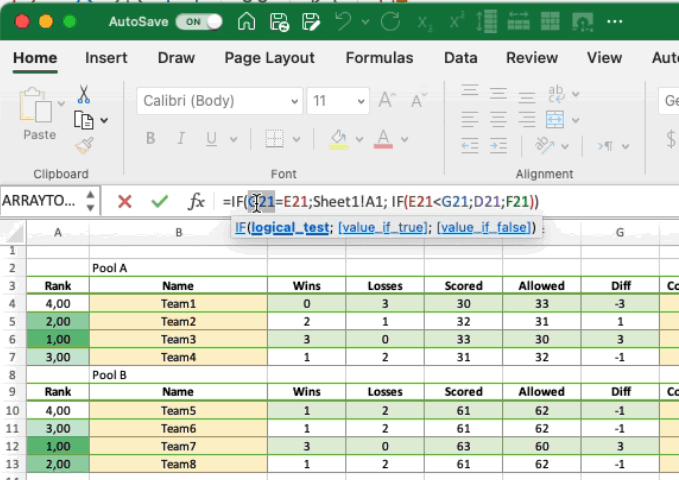Click the logical_test tooltip link
679x480 pixels.
pyautogui.click(x=288, y=228)
